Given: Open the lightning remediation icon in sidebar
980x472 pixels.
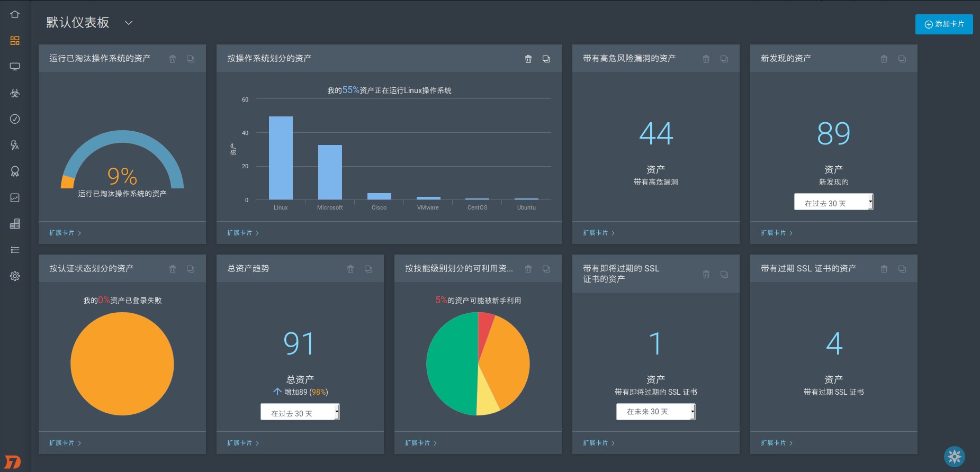Looking at the screenshot, I should coord(15,145).
